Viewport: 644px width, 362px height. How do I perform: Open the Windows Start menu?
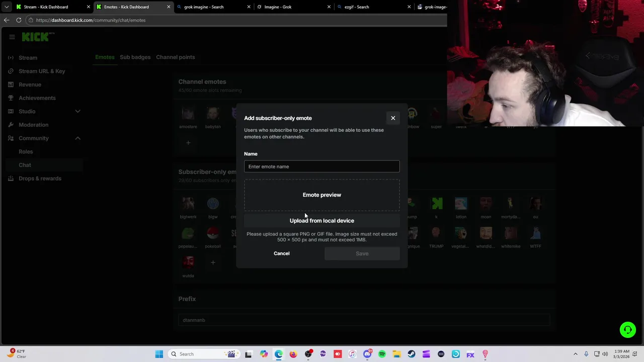pos(159,354)
